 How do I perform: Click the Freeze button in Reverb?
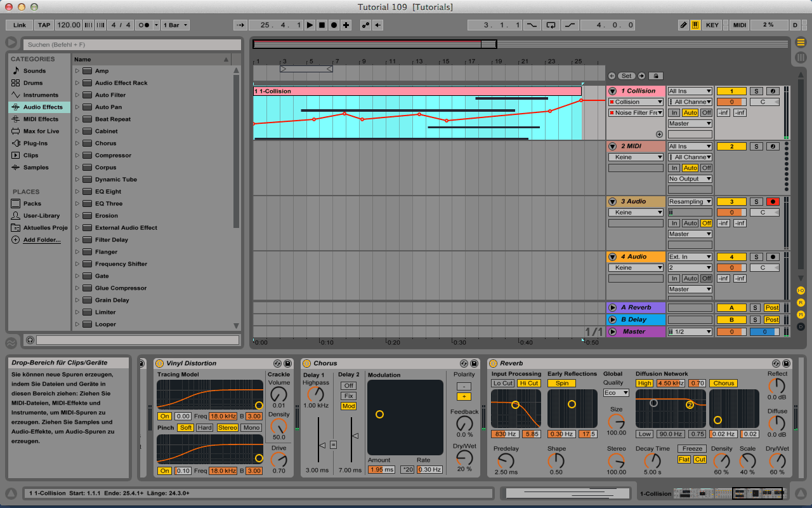tap(693, 449)
